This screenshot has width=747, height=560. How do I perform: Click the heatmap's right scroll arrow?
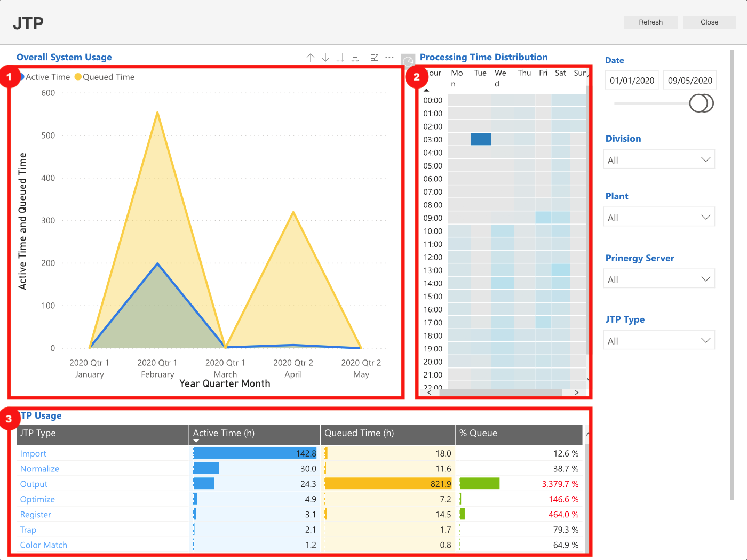click(x=577, y=393)
